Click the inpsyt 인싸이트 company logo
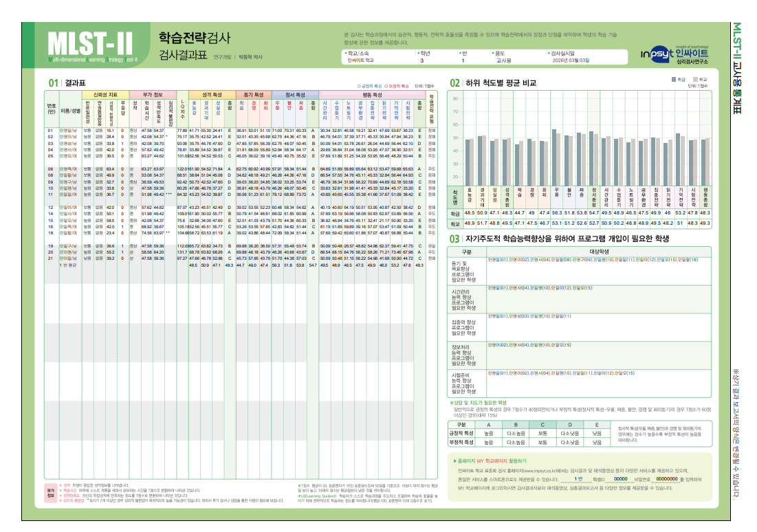 pos(674,54)
